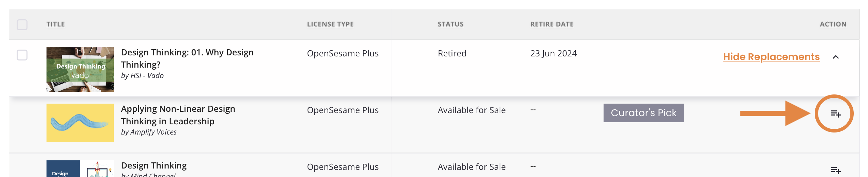Toggle the select-all checkbox in header

pyautogui.click(x=22, y=25)
